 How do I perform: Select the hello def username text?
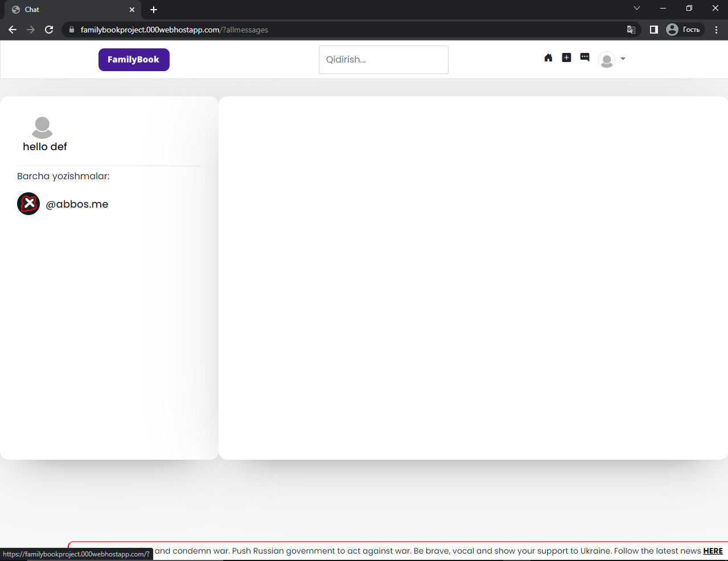tap(45, 147)
